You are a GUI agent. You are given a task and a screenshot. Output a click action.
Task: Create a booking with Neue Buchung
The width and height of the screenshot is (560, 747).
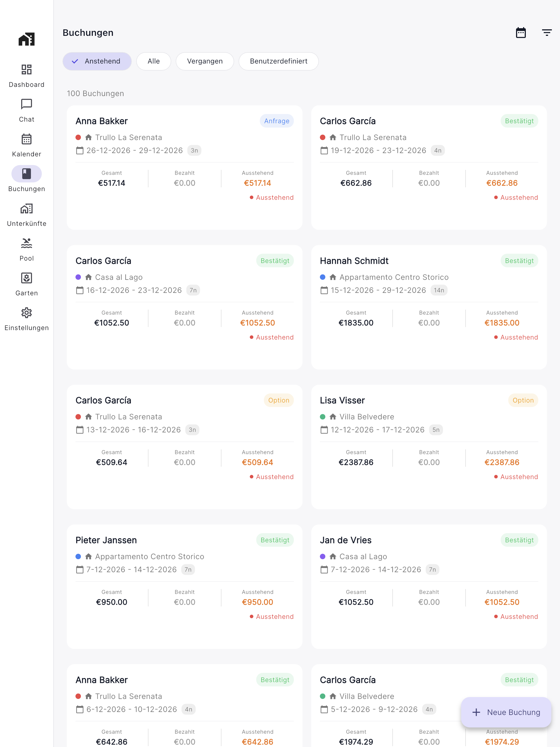pos(506,712)
